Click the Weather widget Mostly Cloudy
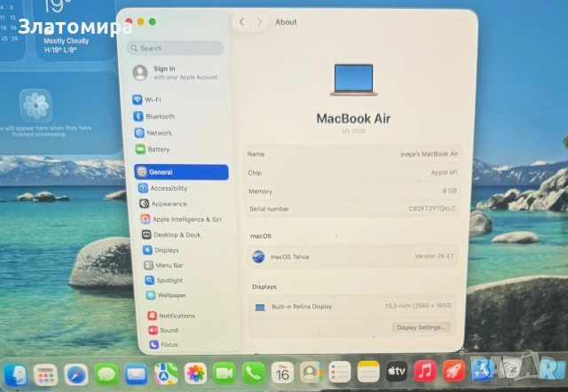This screenshot has width=568, height=392. click(75, 29)
